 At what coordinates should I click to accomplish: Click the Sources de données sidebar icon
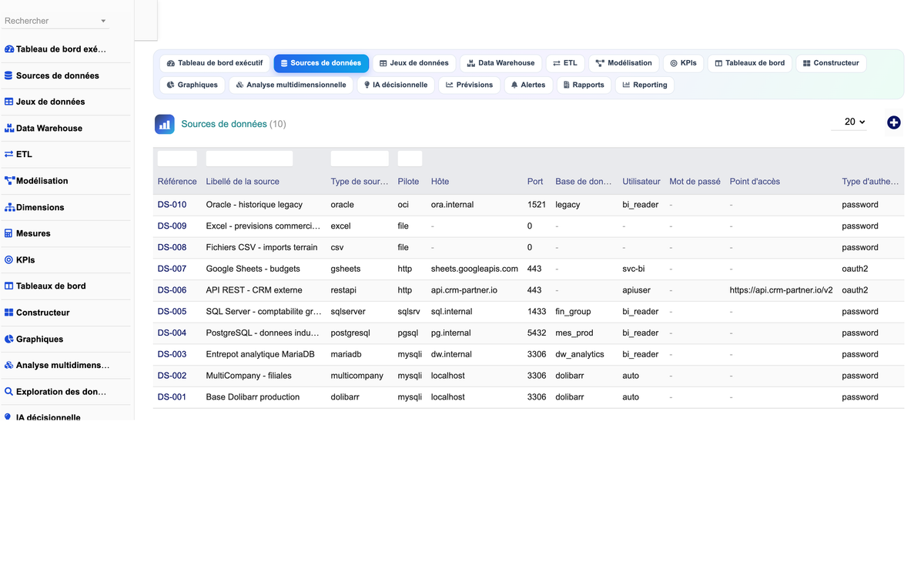click(x=9, y=75)
